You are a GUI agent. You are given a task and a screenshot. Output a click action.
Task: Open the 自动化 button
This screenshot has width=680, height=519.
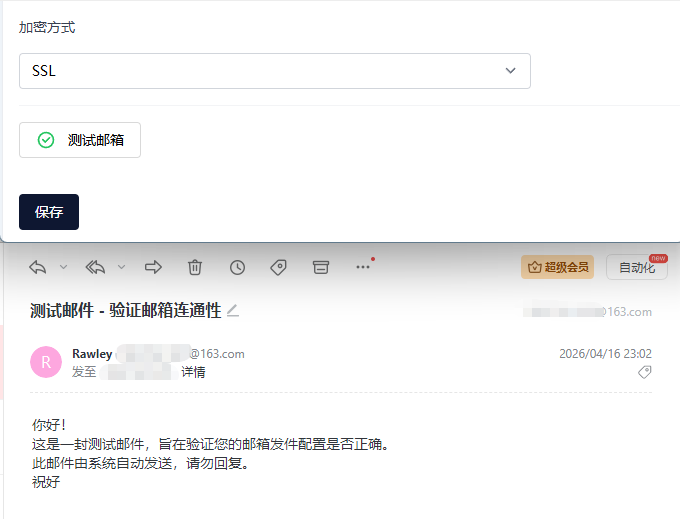[636, 267]
